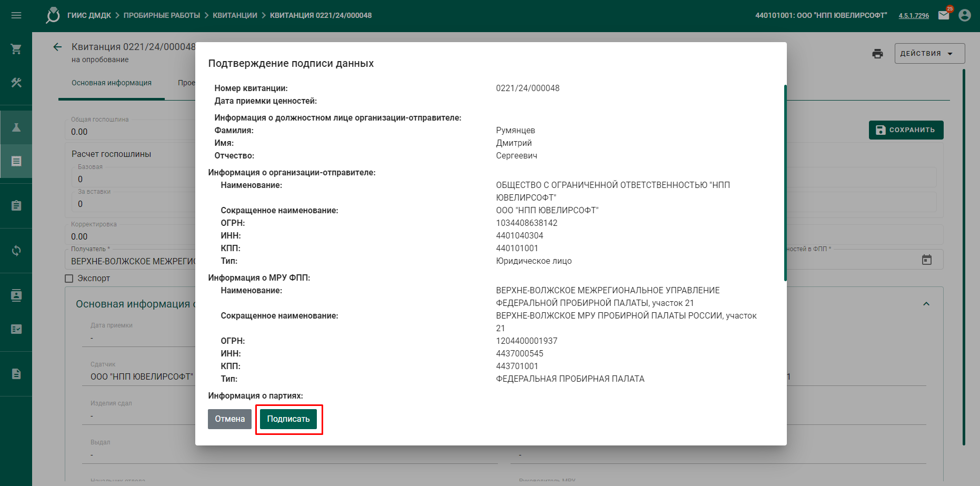Open the ДЕЙСТВИЯ actions dropdown
980x486 pixels.
929,54
